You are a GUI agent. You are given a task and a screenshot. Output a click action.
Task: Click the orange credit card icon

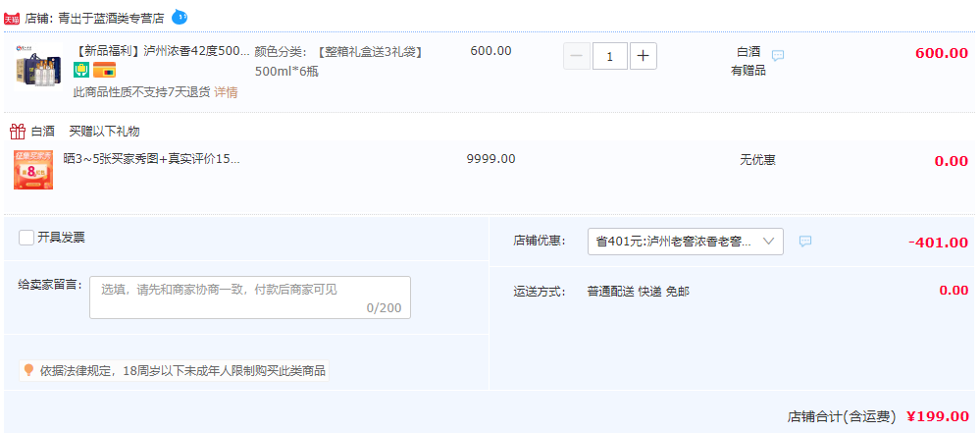point(104,70)
